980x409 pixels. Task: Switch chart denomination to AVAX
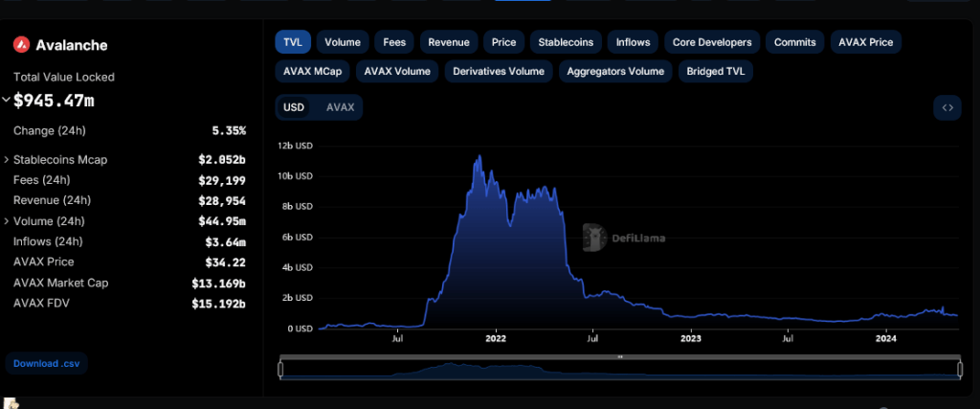[x=340, y=107]
